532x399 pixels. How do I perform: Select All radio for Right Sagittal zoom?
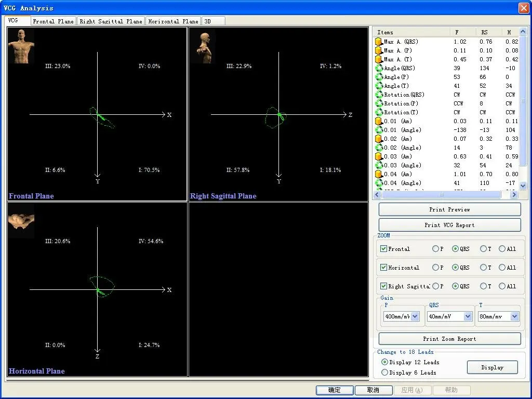coord(502,286)
